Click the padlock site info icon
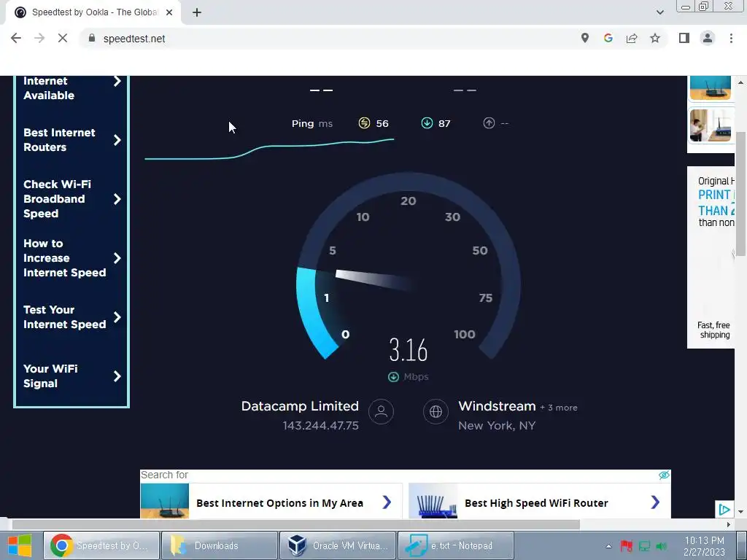 pyautogui.click(x=92, y=38)
